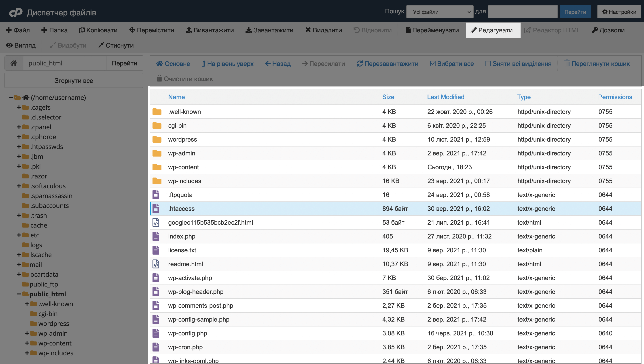Click the home icon beside the path field

[x=14, y=63]
